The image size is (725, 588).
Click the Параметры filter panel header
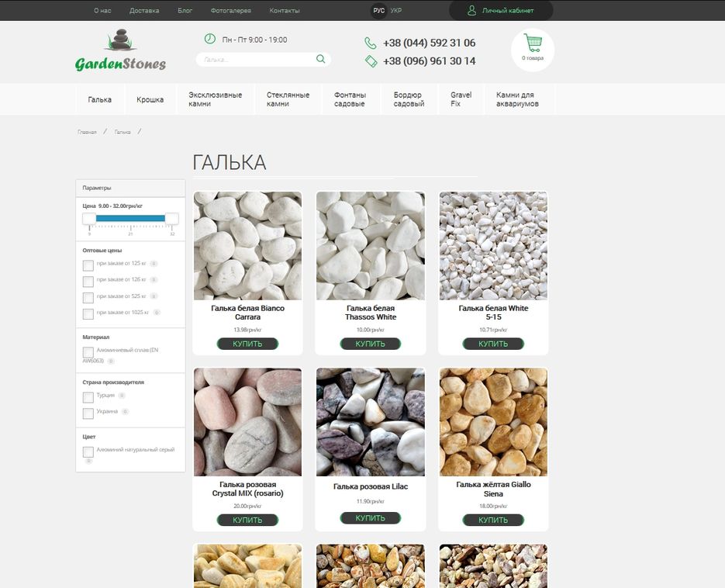(x=130, y=188)
